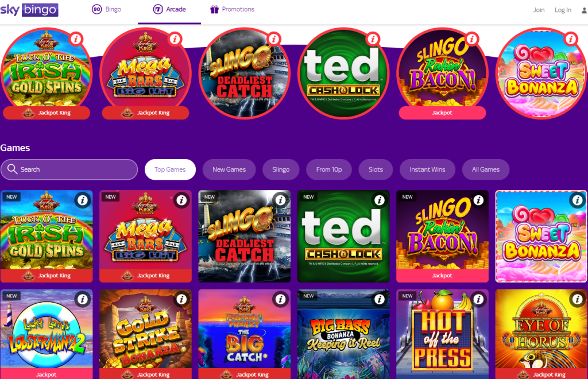
Task: Click the sky bingo logo
Action: [29, 10]
